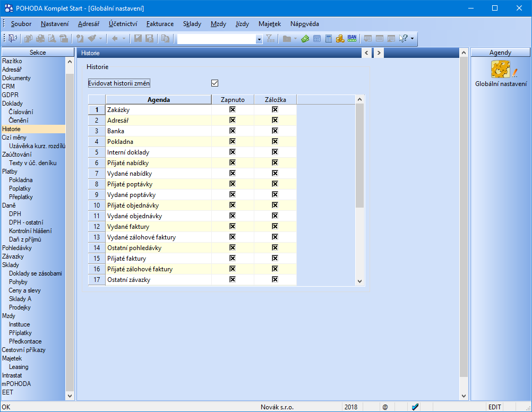Screen dimensions: 532x412
Task: Open dropdown arrow next to folder icon
Action: coord(295,39)
